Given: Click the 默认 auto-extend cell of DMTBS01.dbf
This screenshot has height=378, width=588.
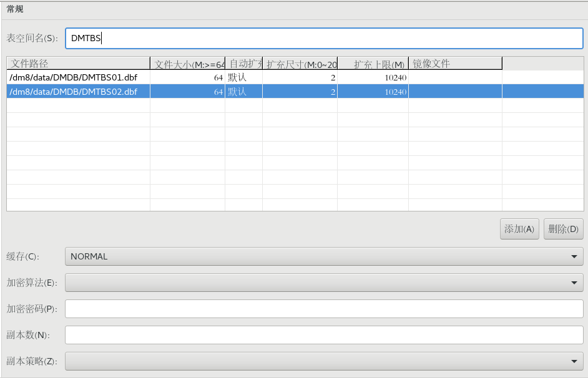Looking at the screenshot, I should tap(243, 77).
